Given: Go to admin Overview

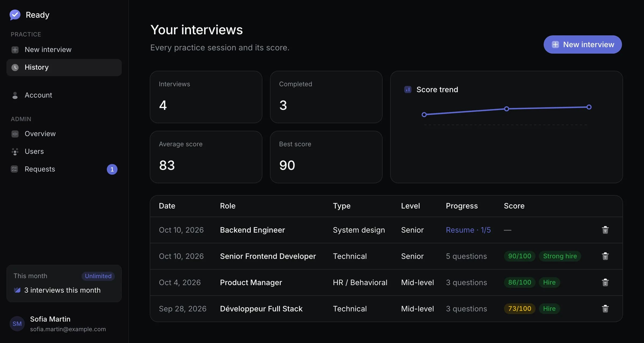Looking at the screenshot, I should point(64,134).
